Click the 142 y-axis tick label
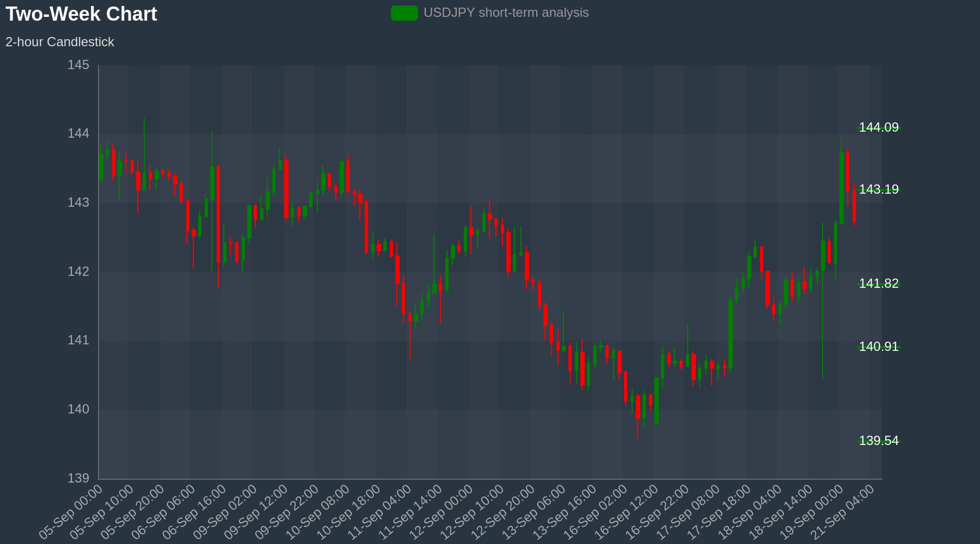Image resolution: width=980 pixels, height=544 pixels. point(78,271)
